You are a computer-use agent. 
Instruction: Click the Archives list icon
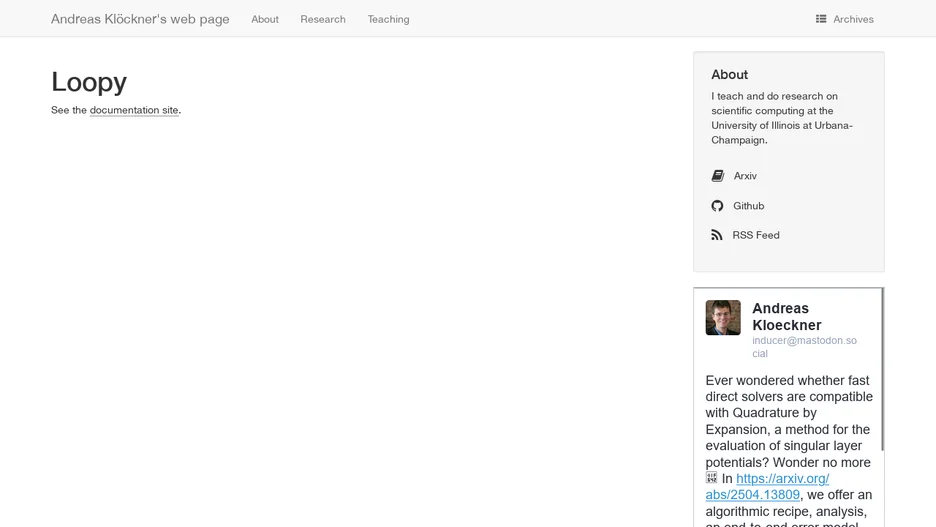(821, 19)
